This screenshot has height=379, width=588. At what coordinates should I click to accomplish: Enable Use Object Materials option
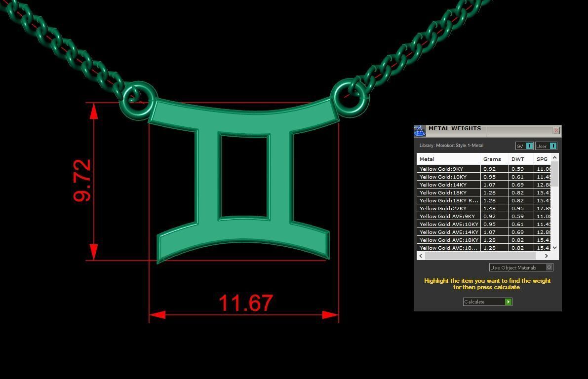(521, 267)
